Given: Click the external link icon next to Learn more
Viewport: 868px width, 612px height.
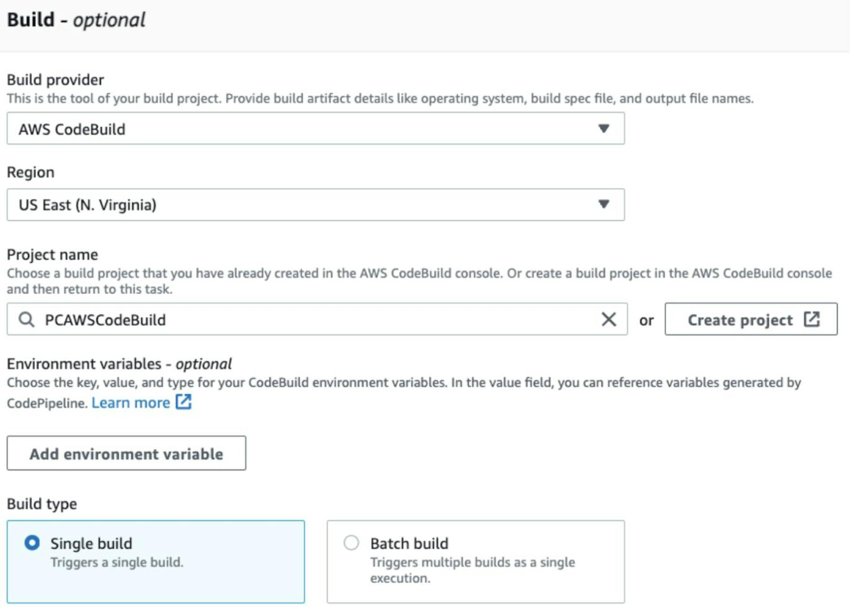Looking at the screenshot, I should tap(183, 402).
